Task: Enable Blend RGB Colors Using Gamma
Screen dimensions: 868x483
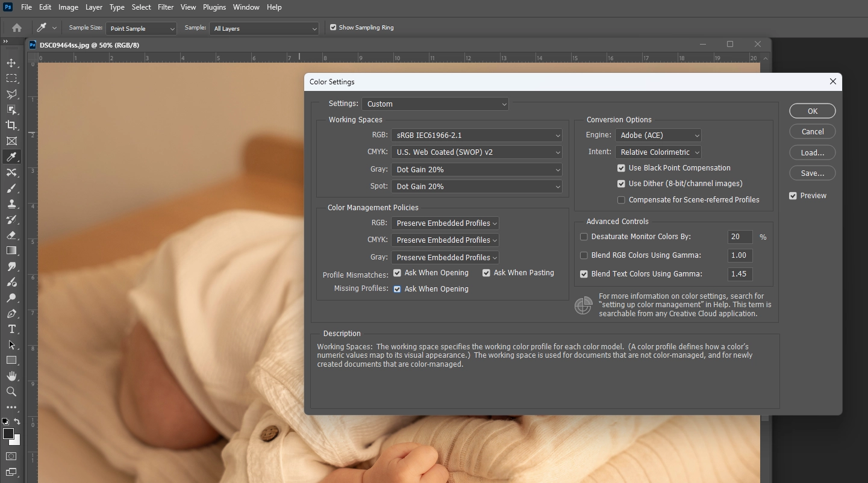Action: coord(584,255)
